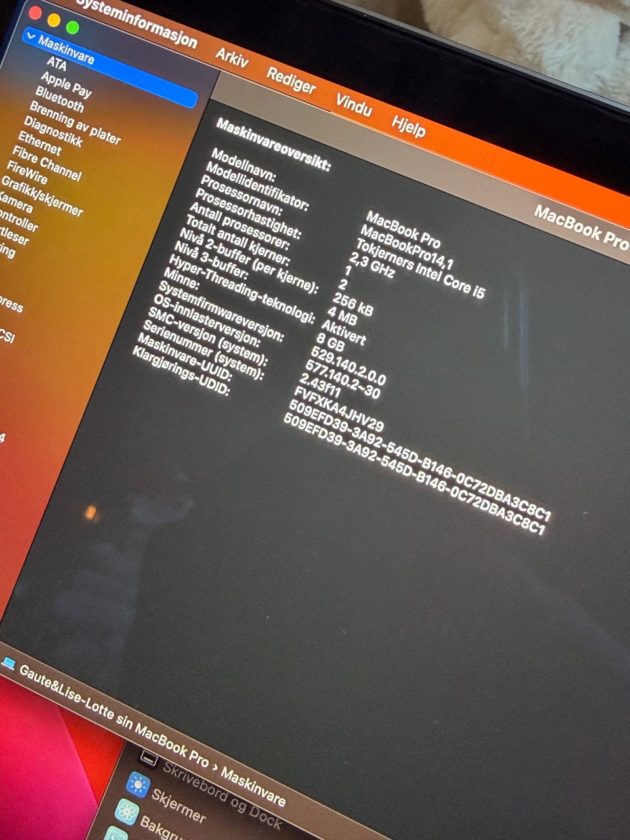
Task: Open Skjermer text in the settings window
Action: [x=179, y=808]
